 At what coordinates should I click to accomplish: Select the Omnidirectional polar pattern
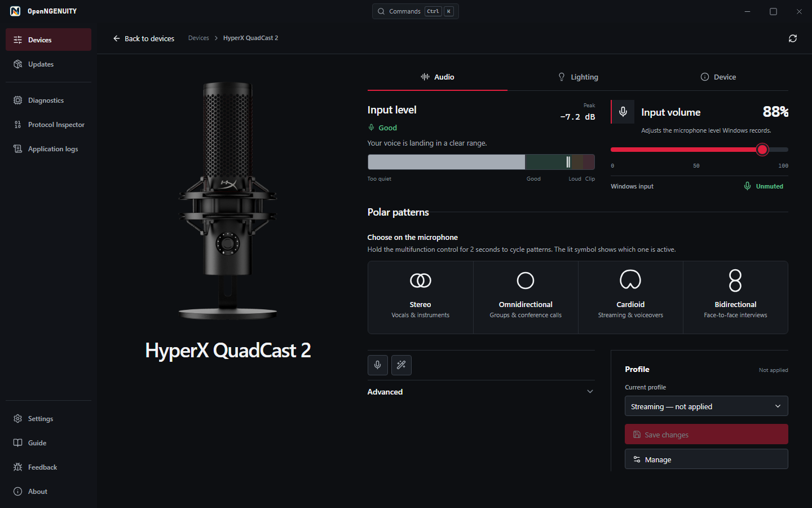pos(526,297)
